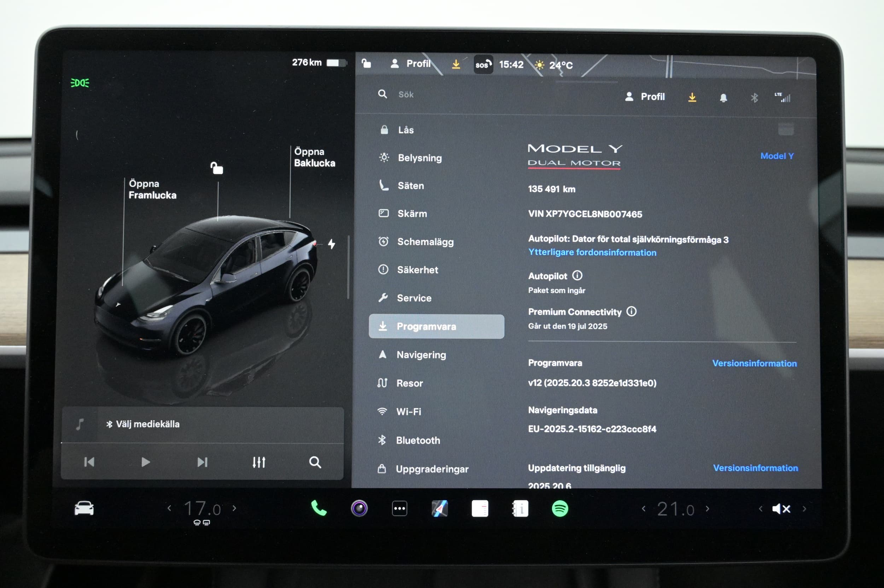Skip to previous track

tap(89, 462)
